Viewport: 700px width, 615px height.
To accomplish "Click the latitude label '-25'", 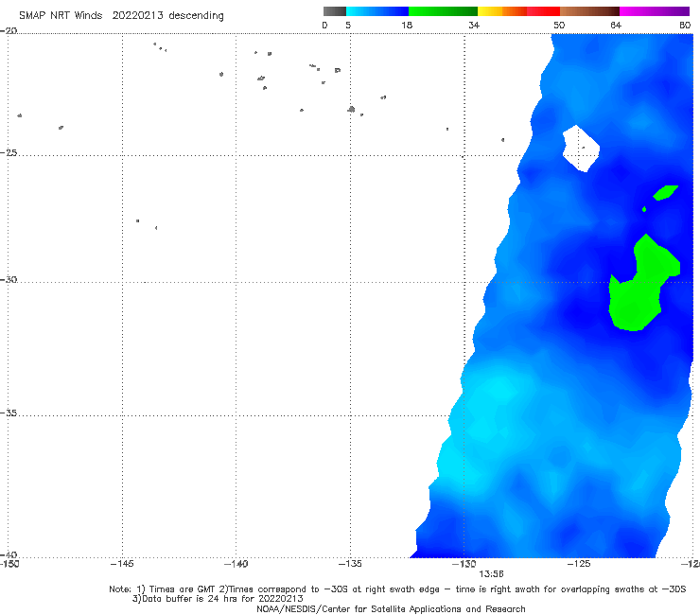I will (x=9, y=152).
